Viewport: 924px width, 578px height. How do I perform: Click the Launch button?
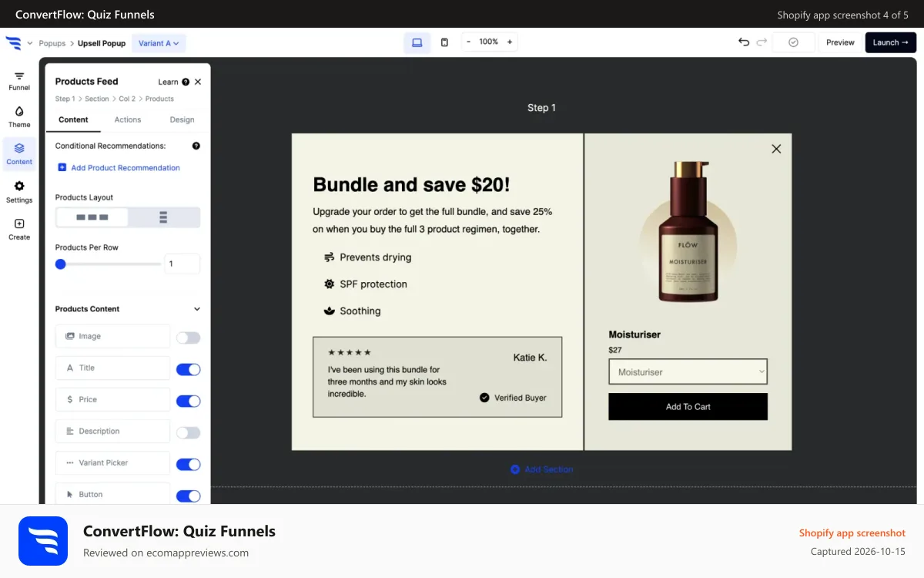click(x=890, y=42)
